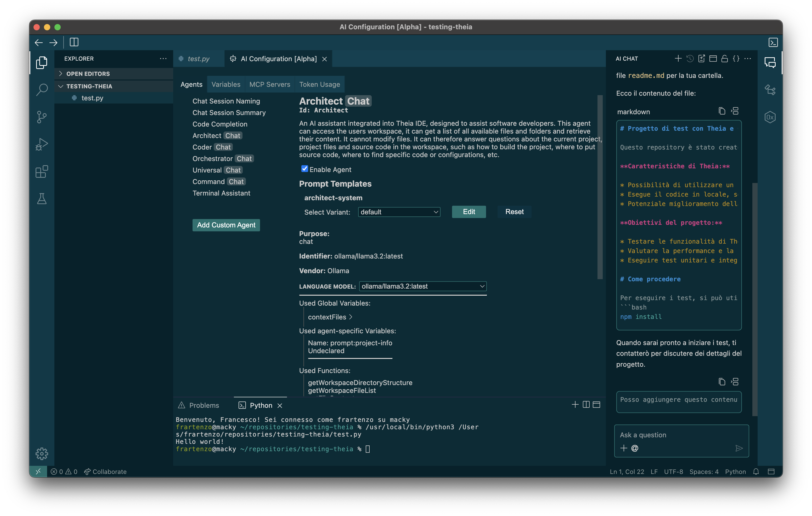Open the Search view in activity bar
The image size is (812, 516).
coord(42,90)
